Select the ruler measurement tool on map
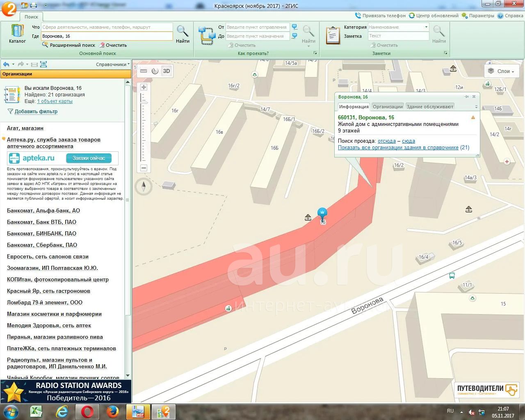525x420 pixels. click(x=144, y=71)
